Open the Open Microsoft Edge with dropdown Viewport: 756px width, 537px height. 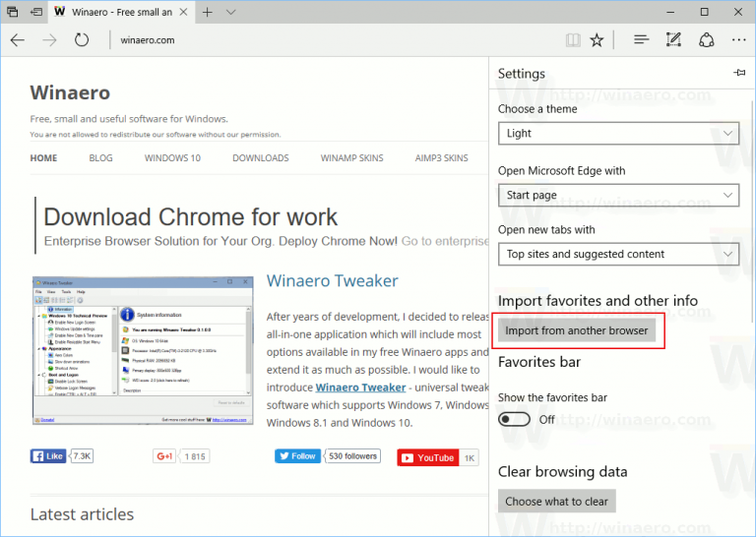coord(618,195)
